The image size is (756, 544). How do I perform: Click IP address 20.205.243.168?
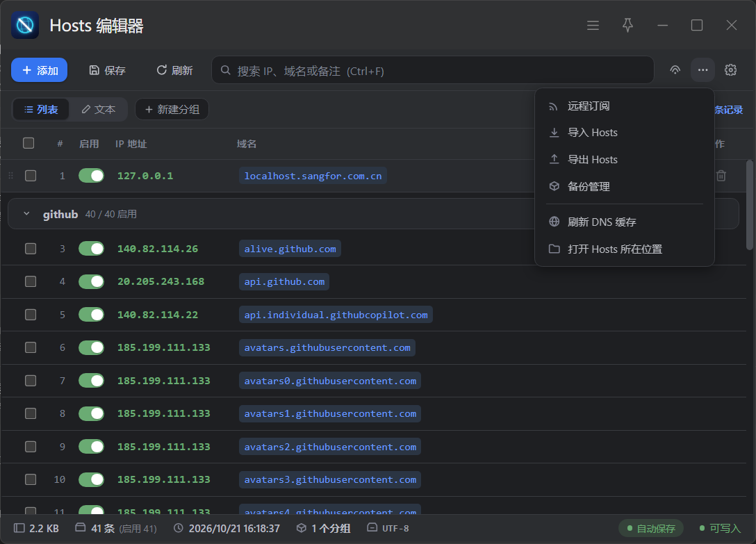click(161, 281)
